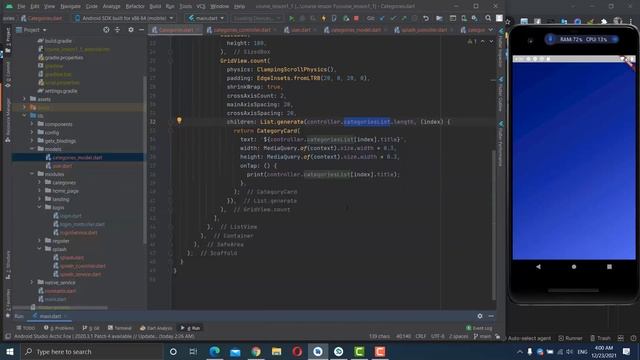Open the Build menu
640x360 pixels.
click(155, 7)
